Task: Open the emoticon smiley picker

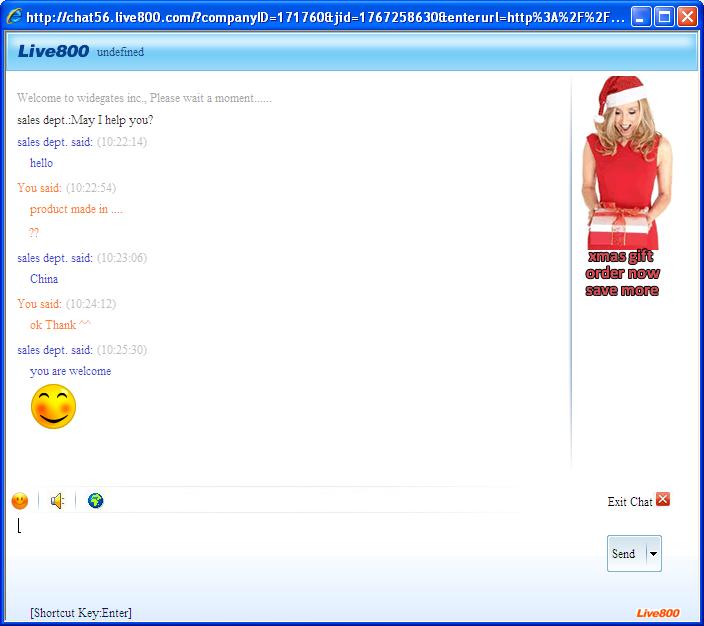Action: click(19, 500)
